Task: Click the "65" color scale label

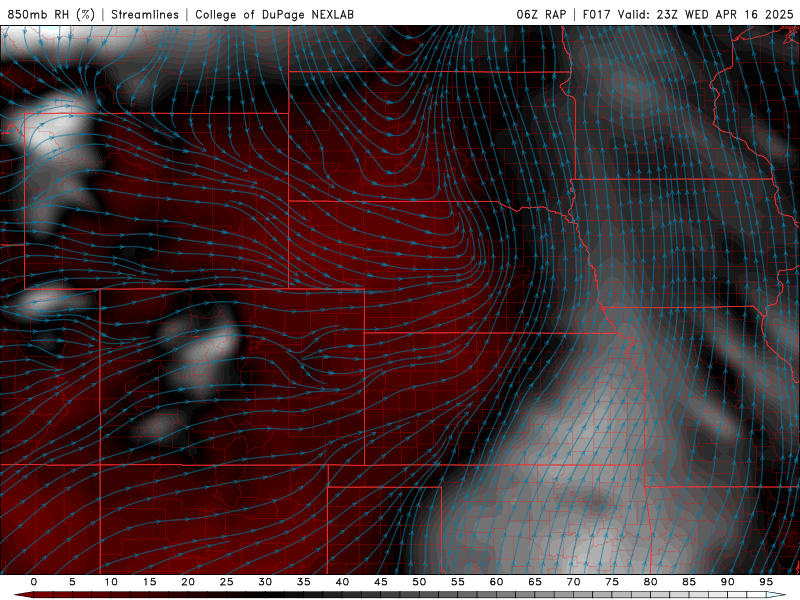Action: (x=535, y=582)
